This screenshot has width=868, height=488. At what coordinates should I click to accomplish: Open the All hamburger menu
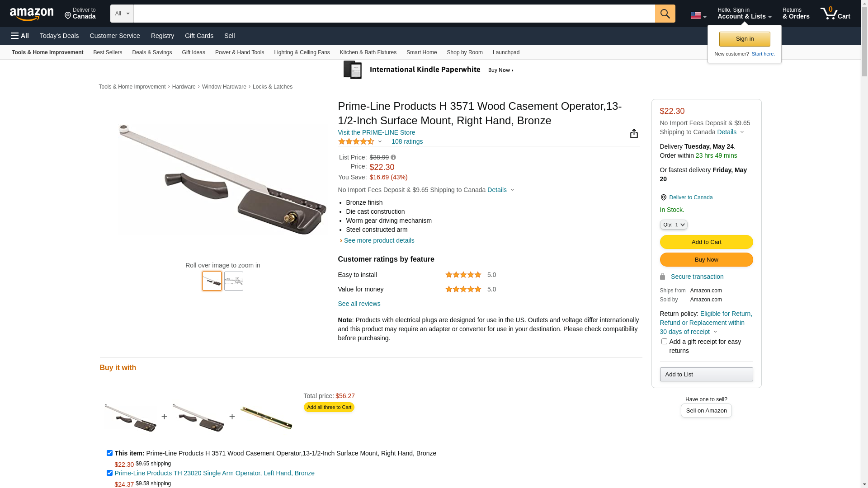(20, 36)
